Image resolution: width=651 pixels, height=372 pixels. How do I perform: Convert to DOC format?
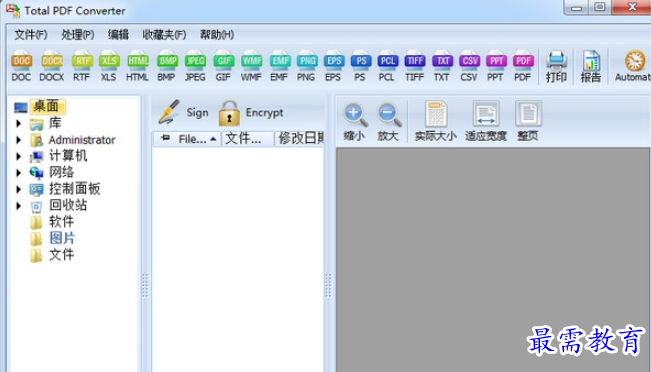21,66
